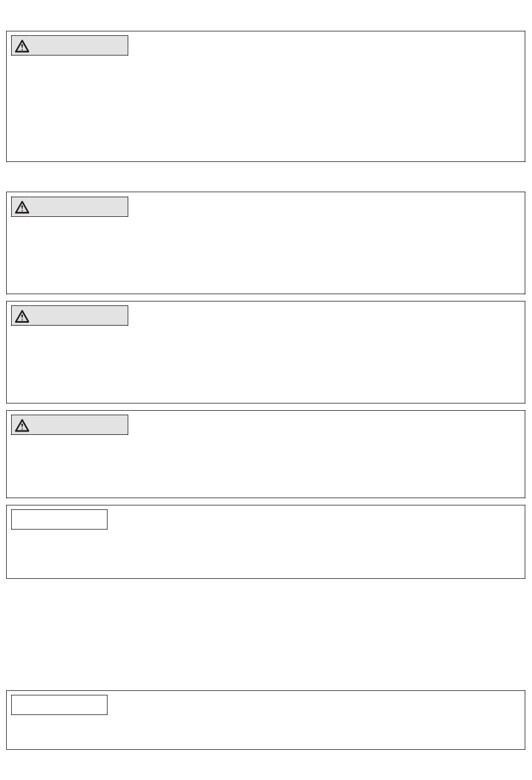Screen dimensions: 532x780
Task: Select the warning triangle icon in the fourth frame
Action: [22, 426]
